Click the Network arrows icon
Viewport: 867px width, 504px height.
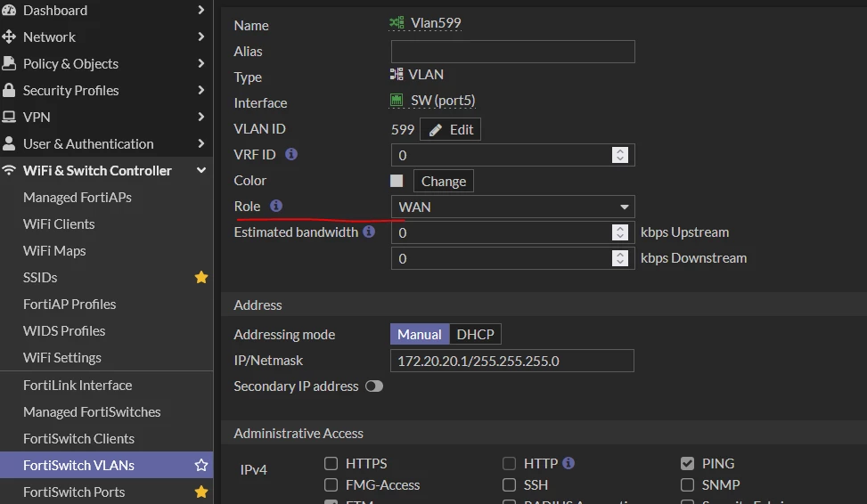pyautogui.click(x=9, y=37)
